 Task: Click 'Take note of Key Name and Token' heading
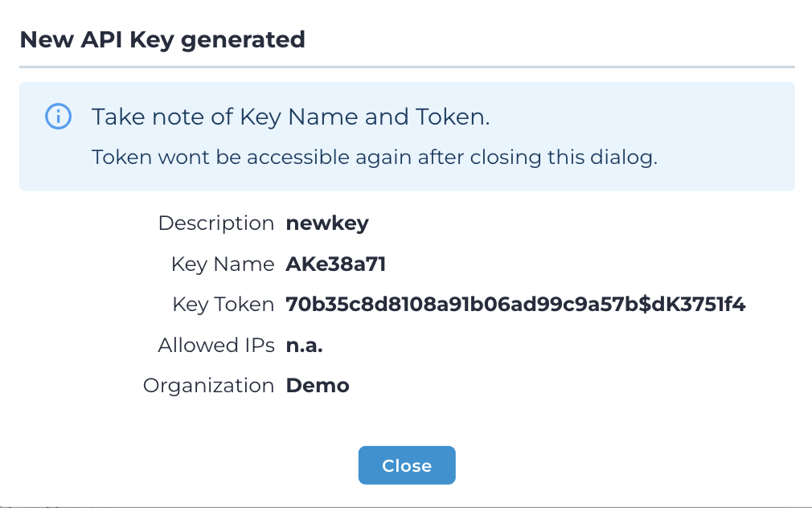[290, 117]
